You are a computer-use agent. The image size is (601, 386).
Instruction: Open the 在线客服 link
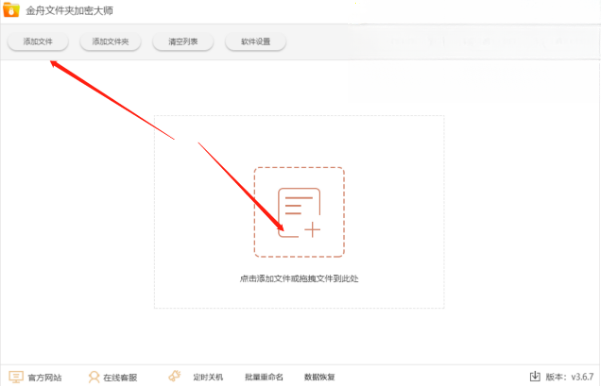point(120,378)
